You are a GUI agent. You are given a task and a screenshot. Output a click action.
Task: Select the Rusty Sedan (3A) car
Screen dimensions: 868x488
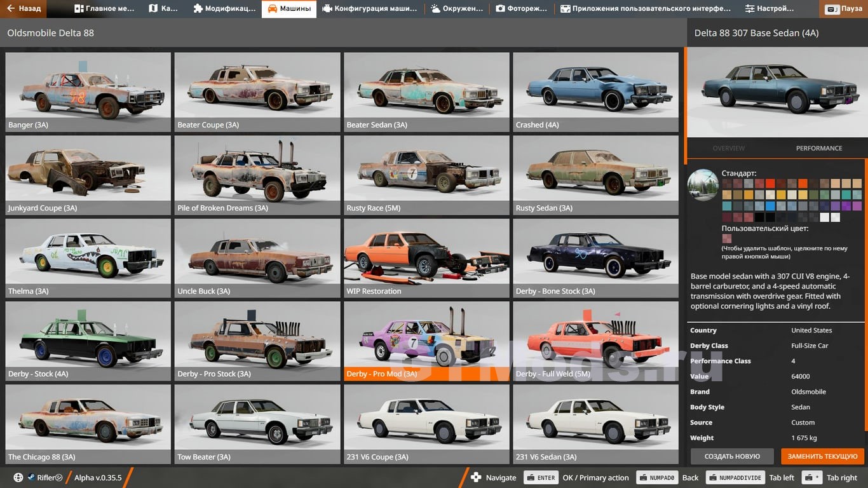(596, 175)
